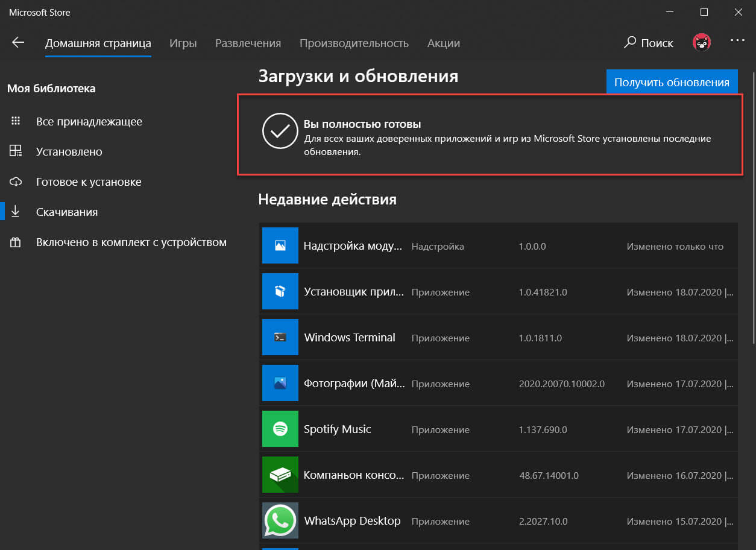The height and width of the screenshot is (550, 756).
Task: Click Моя библиотека heading
Action: coord(51,88)
